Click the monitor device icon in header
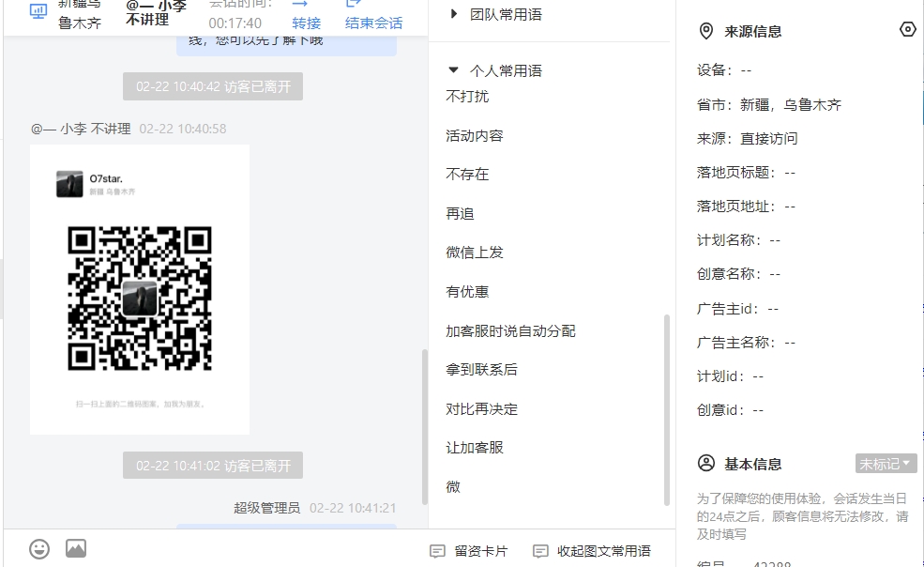924x567 pixels. (x=38, y=10)
